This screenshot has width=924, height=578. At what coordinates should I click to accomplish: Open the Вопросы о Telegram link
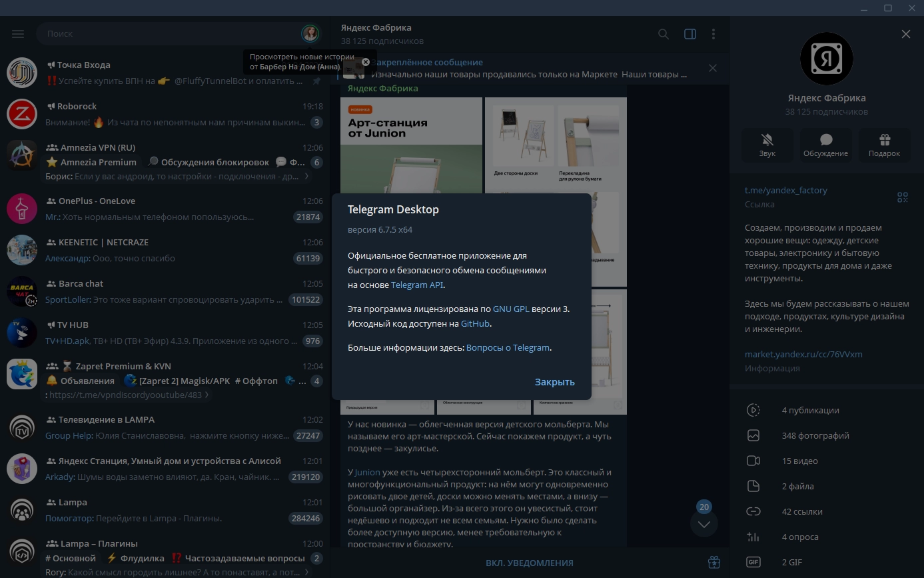(x=508, y=347)
